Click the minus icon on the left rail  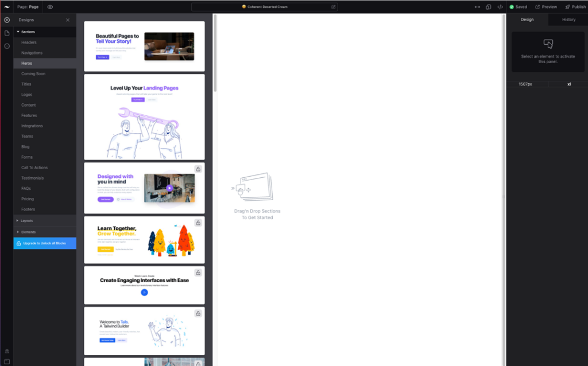(6, 45)
